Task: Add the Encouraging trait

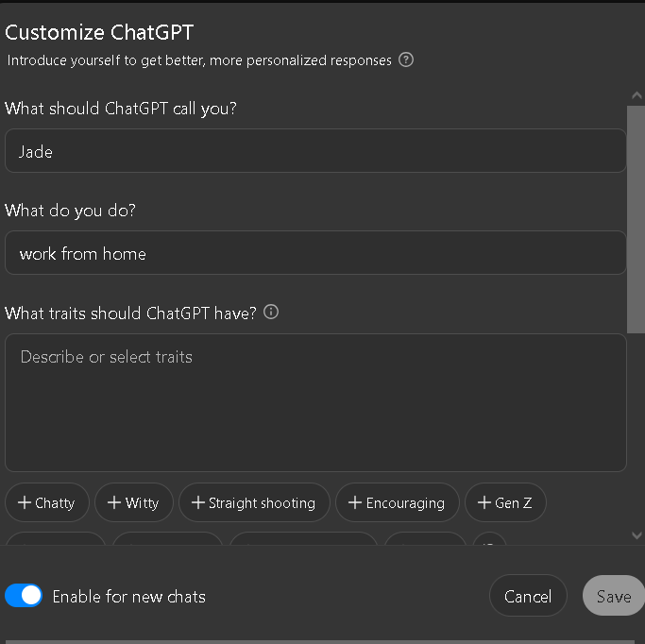Action: [x=397, y=502]
